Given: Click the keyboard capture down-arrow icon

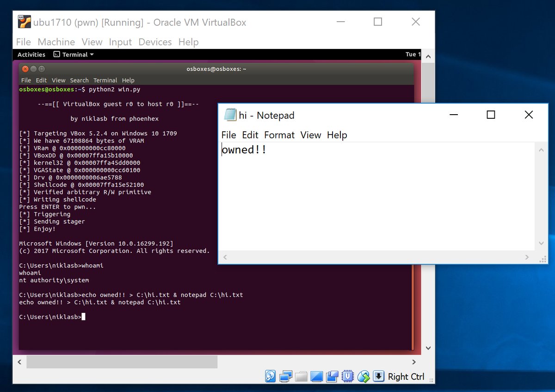Looking at the screenshot, I should (379, 376).
